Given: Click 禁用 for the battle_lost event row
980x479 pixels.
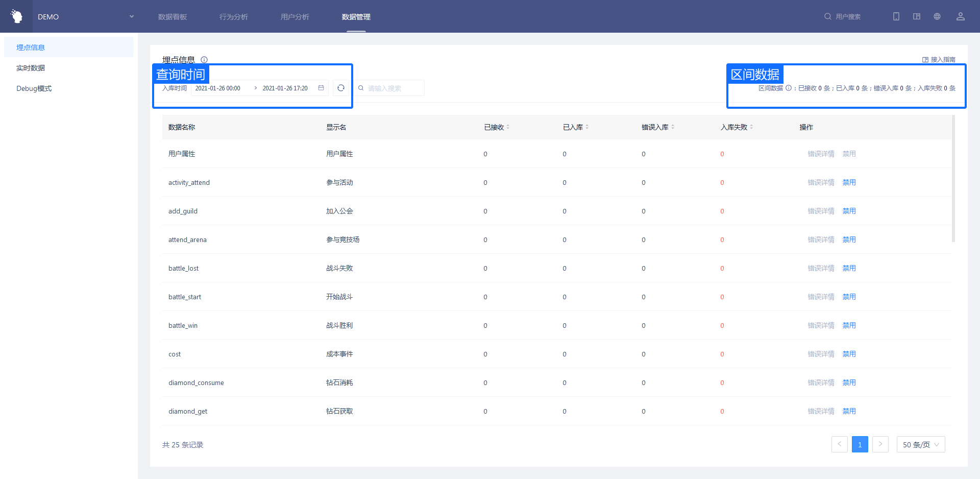Looking at the screenshot, I should [x=849, y=268].
